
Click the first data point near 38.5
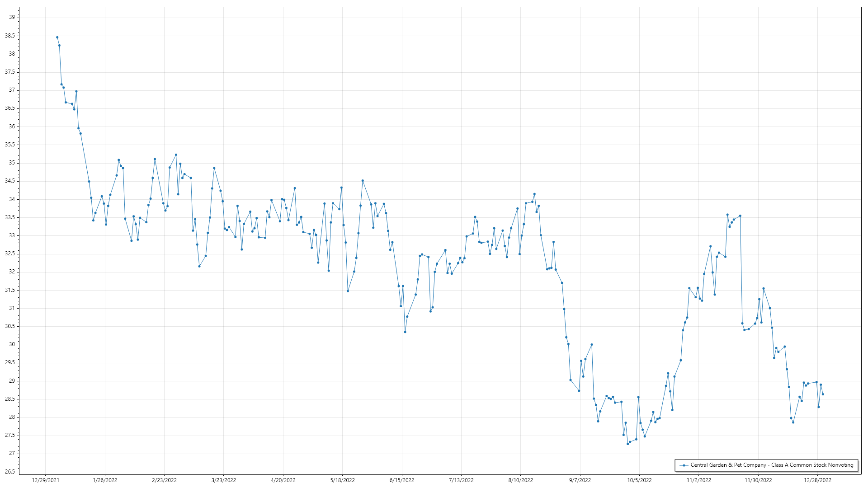(x=57, y=37)
